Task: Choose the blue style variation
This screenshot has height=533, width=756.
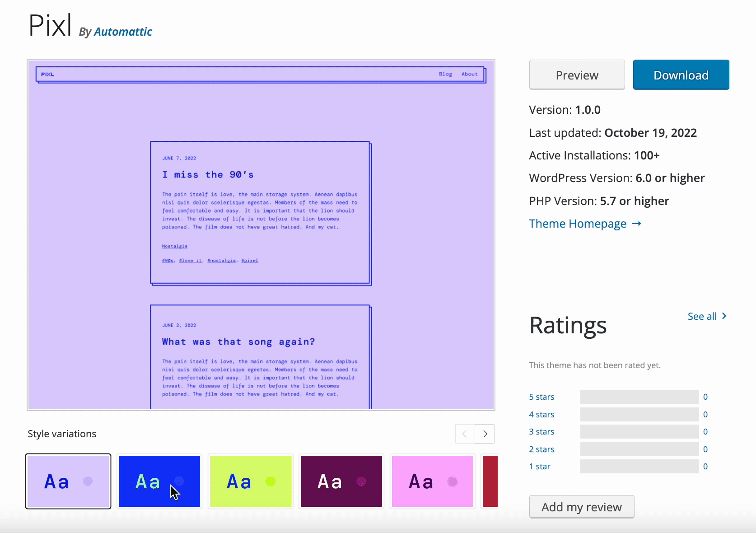Action: [159, 481]
